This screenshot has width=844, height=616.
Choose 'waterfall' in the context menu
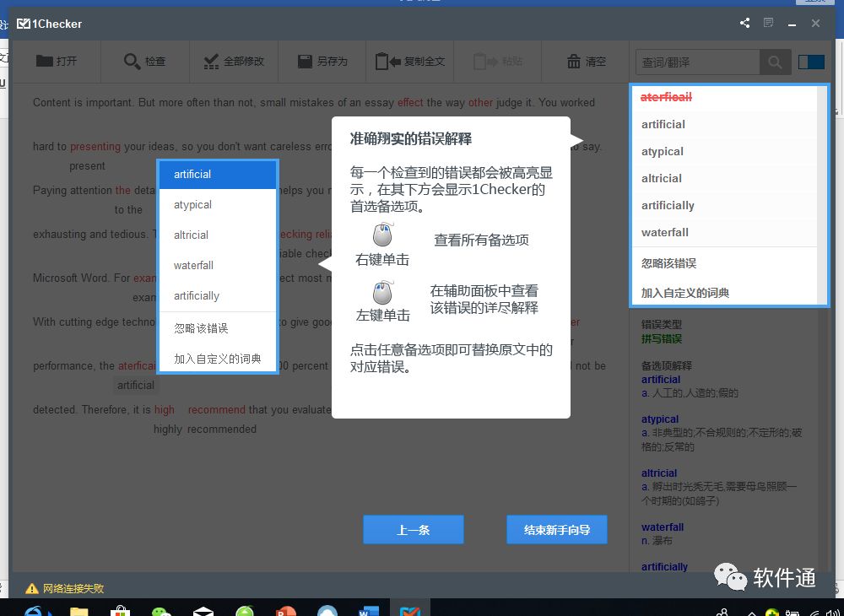[x=218, y=265]
